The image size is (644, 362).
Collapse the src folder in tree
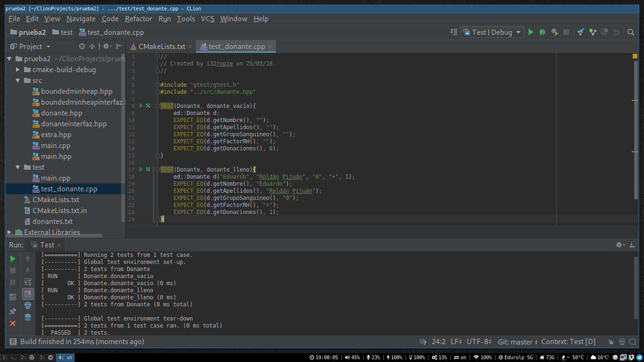coord(18,81)
